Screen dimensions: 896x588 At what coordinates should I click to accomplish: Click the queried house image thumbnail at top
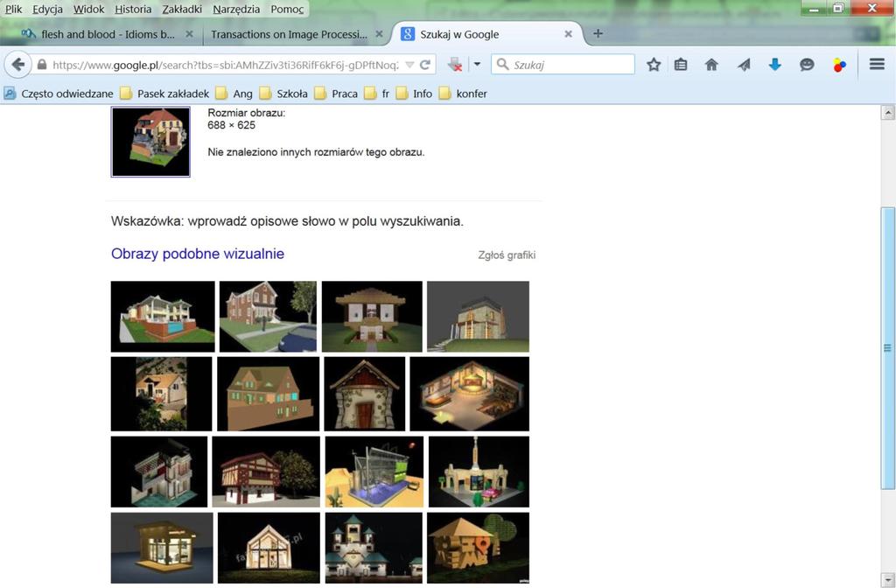[150, 142]
